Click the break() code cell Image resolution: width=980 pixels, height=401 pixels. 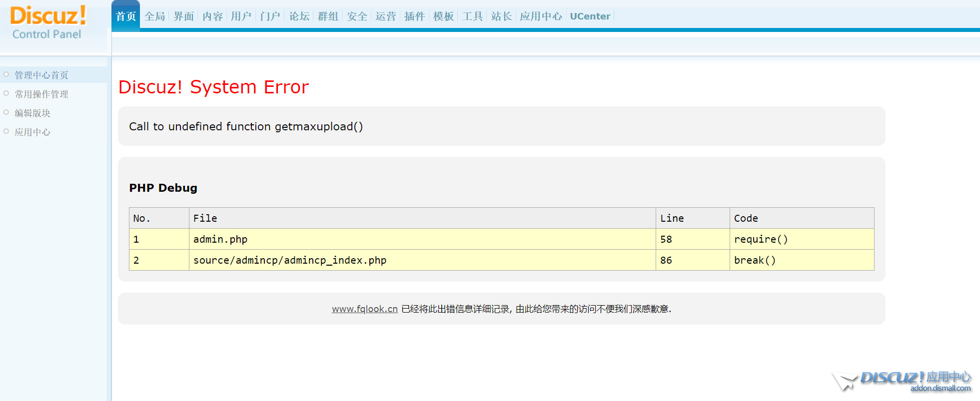802,260
